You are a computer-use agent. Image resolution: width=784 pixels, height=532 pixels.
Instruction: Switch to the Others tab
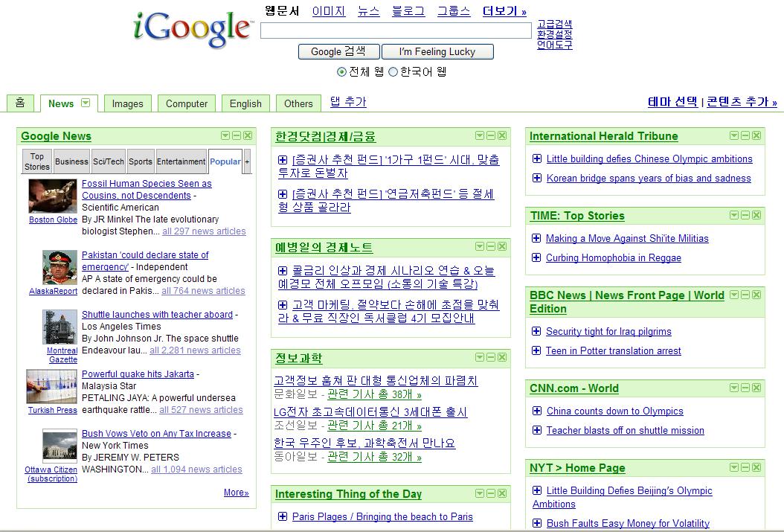click(x=298, y=103)
